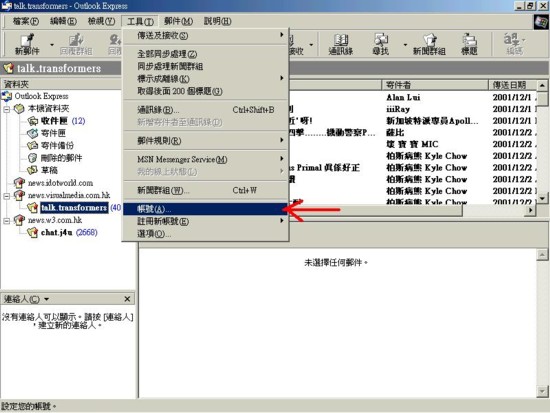Click message list scrollbar down arrow
The width and height of the screenshot is (550, 413).
[x=542, y=198]
